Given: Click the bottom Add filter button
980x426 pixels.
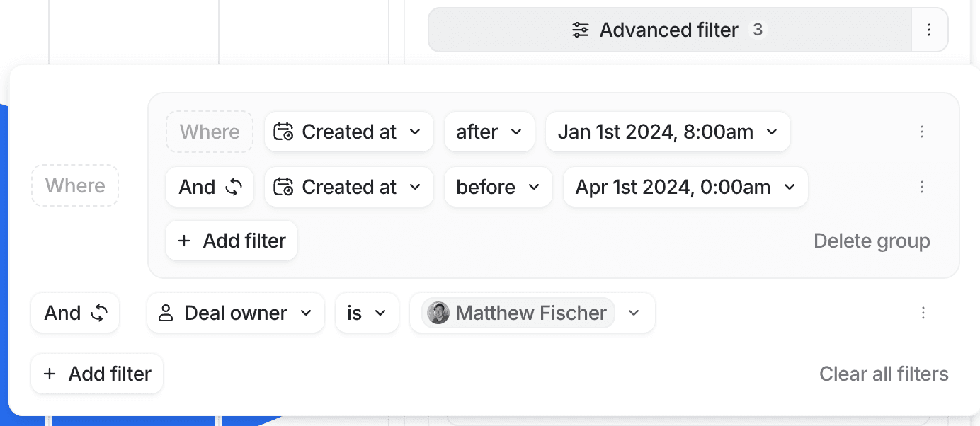Looking at the screenshot, I should coord(97,374).
